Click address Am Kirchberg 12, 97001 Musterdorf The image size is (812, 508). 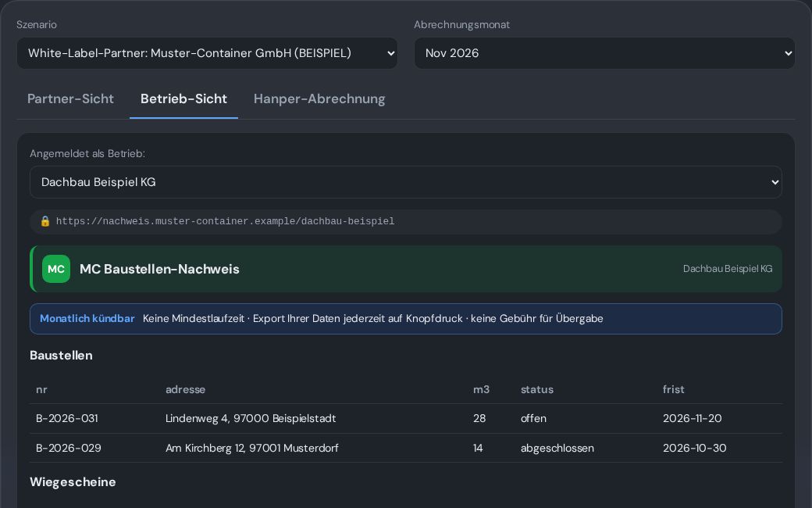[x=251, y=448]
